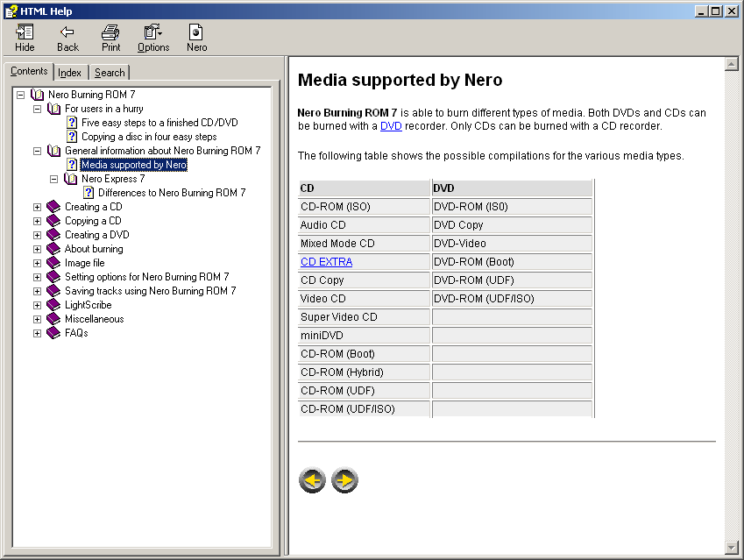The height and width of the screenshot is (560, 744).
Task: Click the book icon beside Nero Express 7
Action: (x=71, y=179)
